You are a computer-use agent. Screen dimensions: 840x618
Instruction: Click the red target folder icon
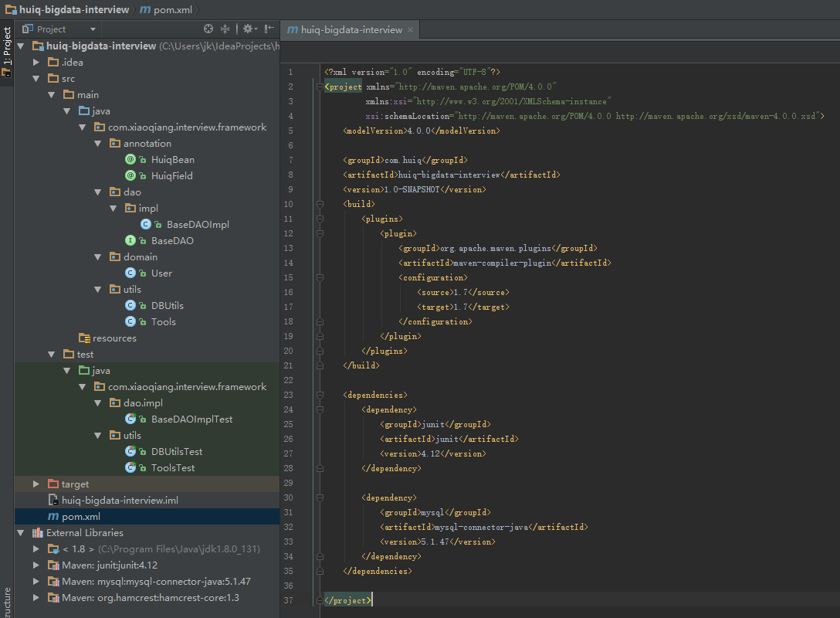53,484
